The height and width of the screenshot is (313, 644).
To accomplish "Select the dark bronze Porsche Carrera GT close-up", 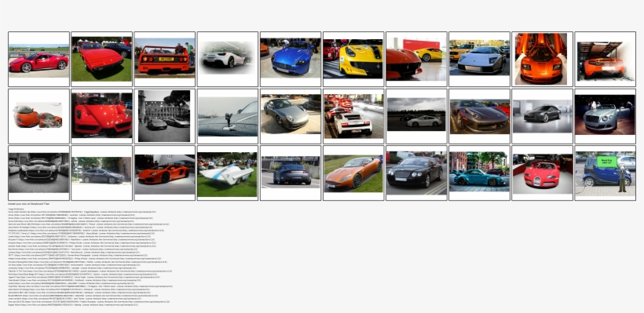I will [x=479, y=117].
